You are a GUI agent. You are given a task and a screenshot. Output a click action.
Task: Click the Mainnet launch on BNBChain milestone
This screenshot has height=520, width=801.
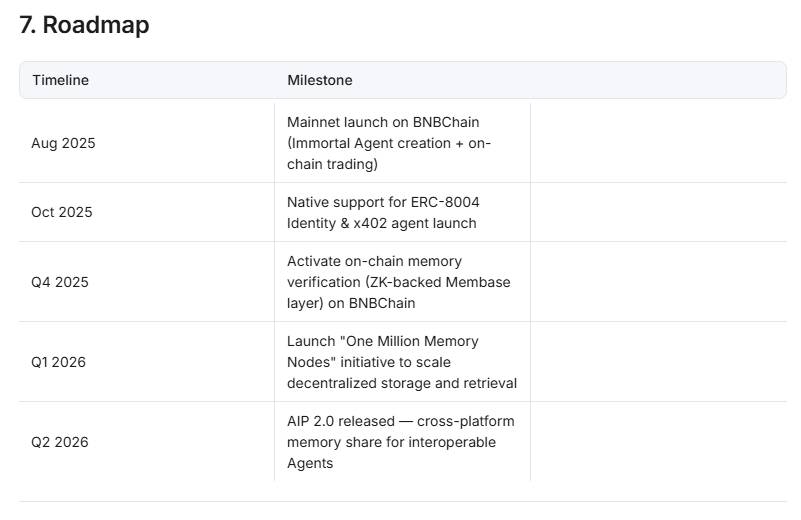[389, 143]
